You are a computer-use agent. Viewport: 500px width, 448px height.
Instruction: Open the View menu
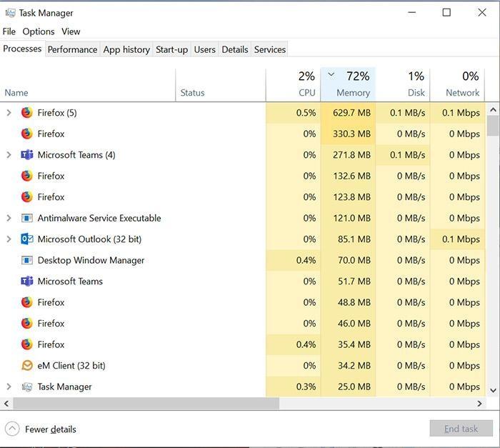click(x=71, y=31)
